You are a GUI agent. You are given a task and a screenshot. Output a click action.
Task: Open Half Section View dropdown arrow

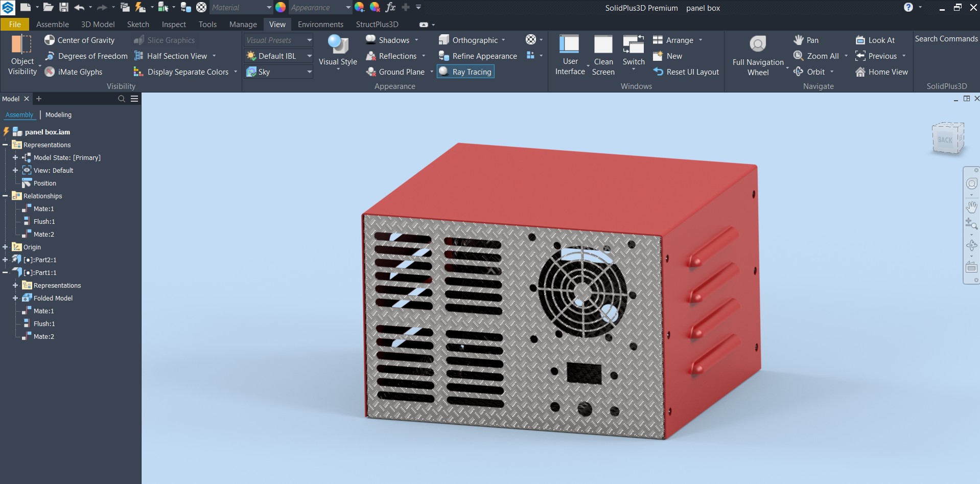click(x=214, y=56)
